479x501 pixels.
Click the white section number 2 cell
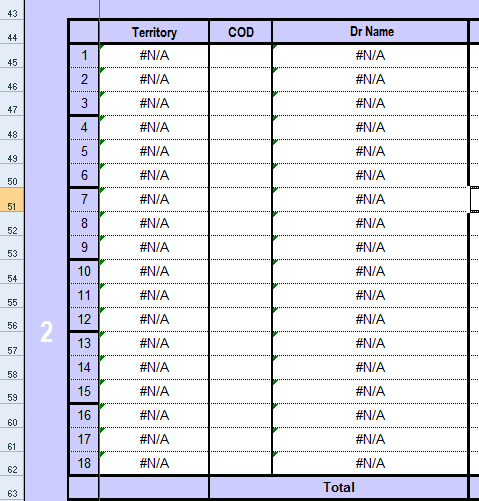coord(47,331)
